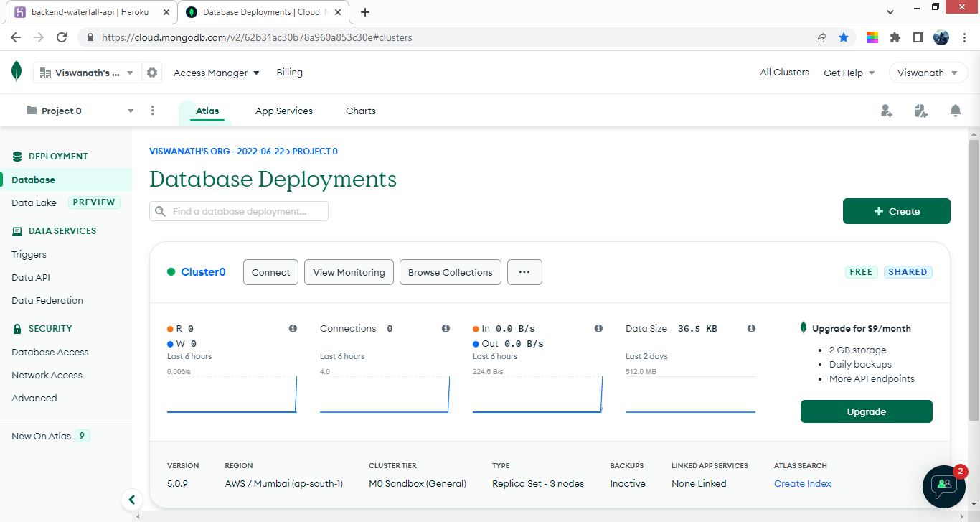Open a new browser tab
The height and width of the screenshot is (522, 980).
coord(365,12)
